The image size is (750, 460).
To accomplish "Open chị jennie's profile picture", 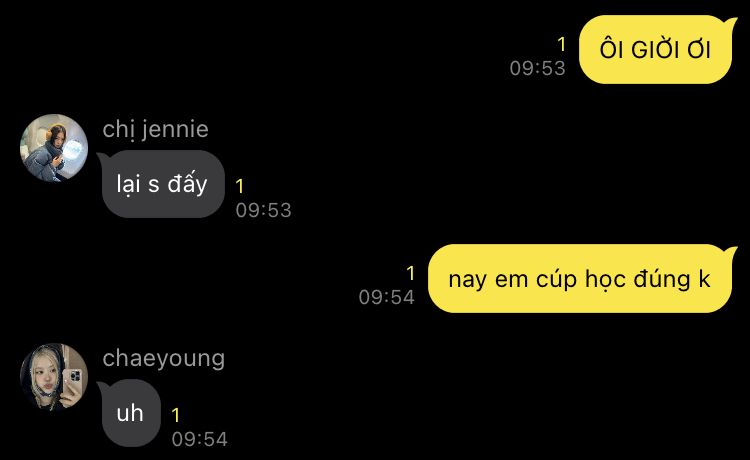I will click(x=54, y=148).
